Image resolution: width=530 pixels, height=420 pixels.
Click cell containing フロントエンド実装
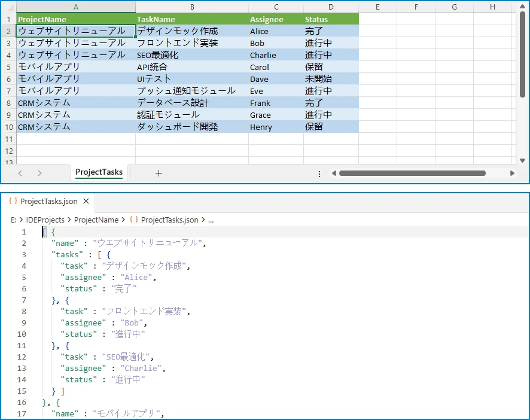pos(192,43)
